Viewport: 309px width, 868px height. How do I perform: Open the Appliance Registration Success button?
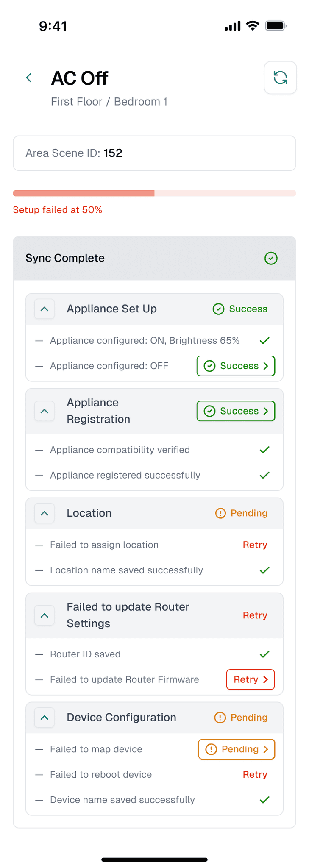pos(236,411)
